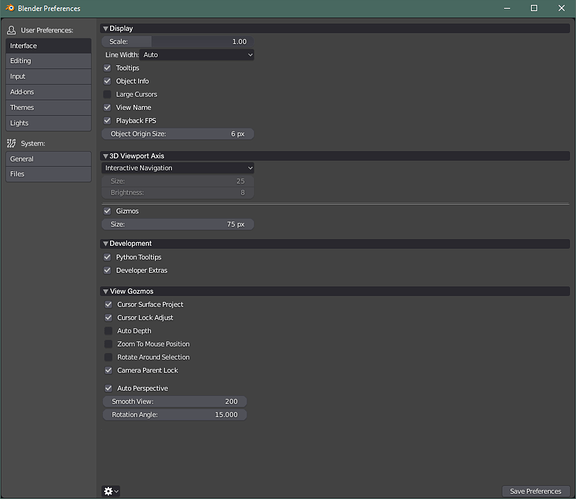The height and width of the screenshot is (499, 576).
Task: Click the Blender logo in title bar
Action: point(10,8)
